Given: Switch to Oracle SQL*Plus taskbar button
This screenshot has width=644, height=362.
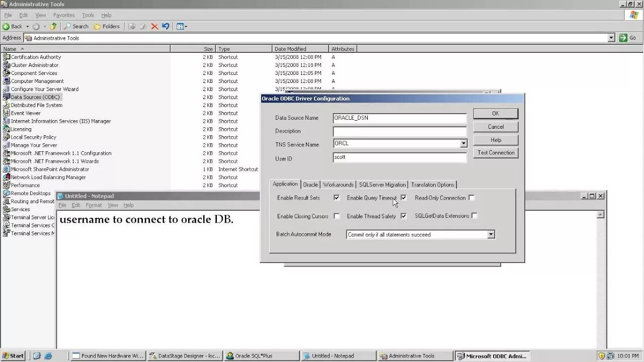Looking at the screenshot, I should coord(261,356).
